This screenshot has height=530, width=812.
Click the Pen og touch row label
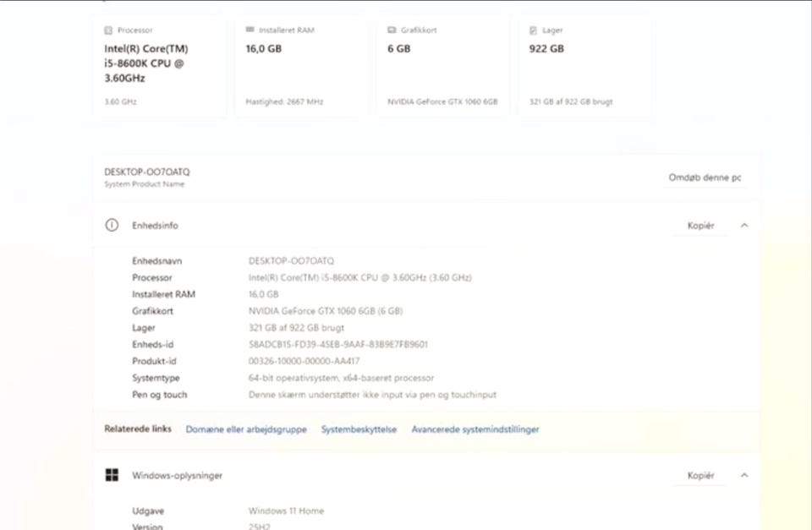point(160,395)
